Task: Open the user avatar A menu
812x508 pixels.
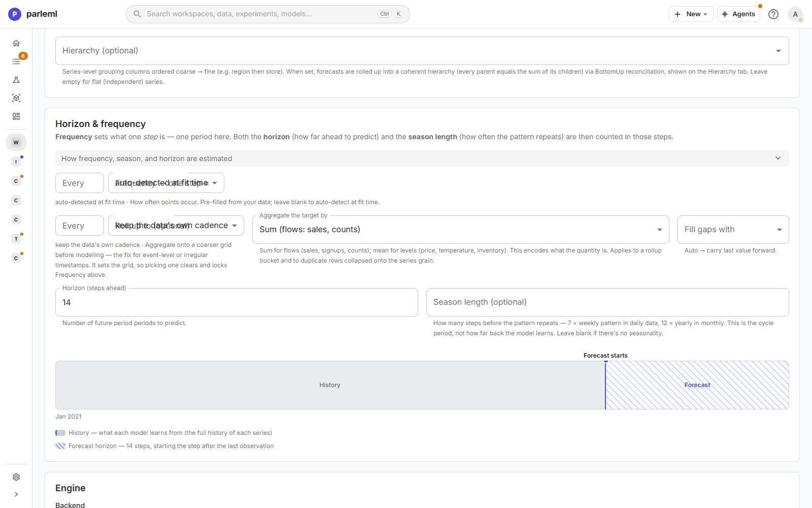Action: 795,14
